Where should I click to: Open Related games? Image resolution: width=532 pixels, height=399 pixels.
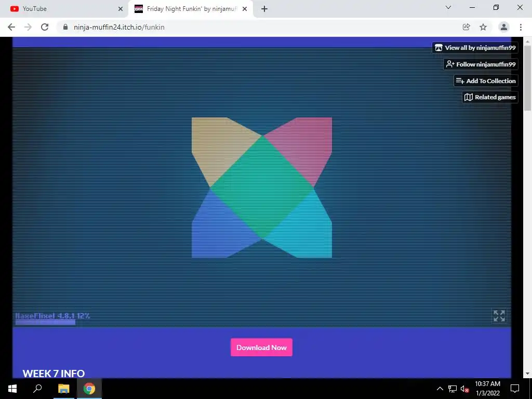(x=490, y=97)
